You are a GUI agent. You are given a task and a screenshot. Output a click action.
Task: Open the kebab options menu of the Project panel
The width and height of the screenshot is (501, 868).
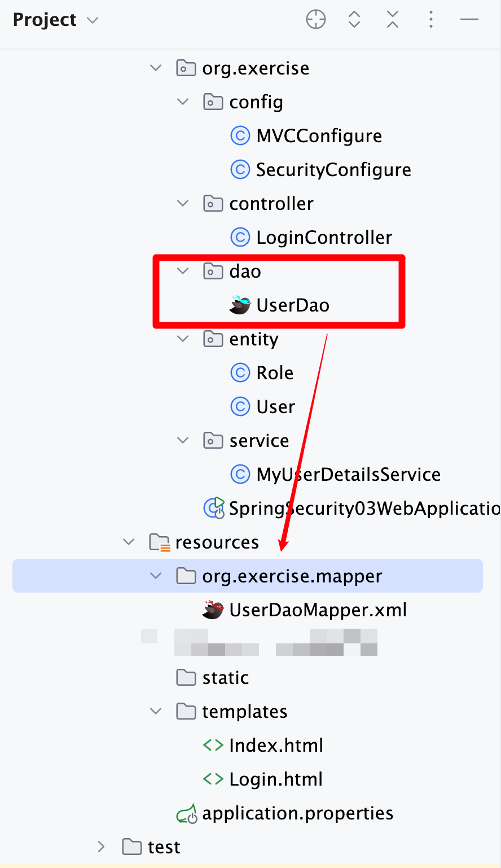[x=430, y=19]
